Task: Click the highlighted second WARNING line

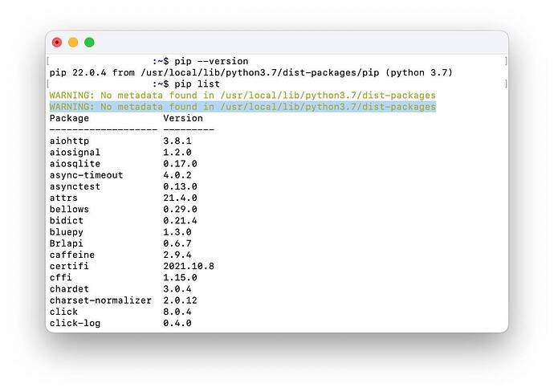Action: tap(242, 107)
